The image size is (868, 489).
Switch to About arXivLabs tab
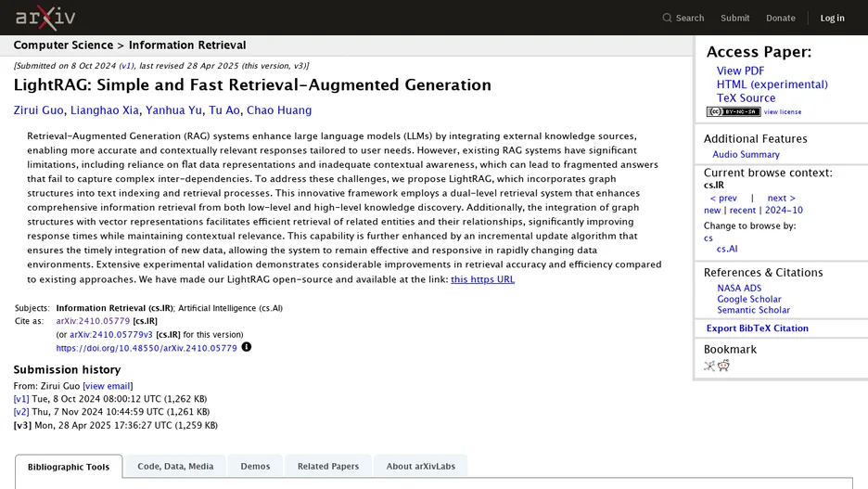pos(421,467)
